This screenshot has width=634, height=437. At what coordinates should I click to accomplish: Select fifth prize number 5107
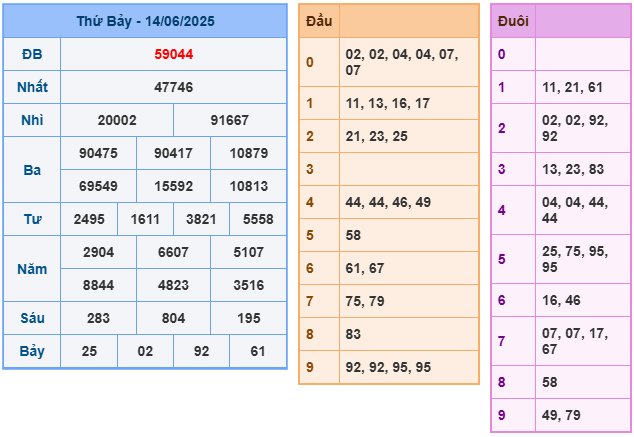[x=249, y=253]
